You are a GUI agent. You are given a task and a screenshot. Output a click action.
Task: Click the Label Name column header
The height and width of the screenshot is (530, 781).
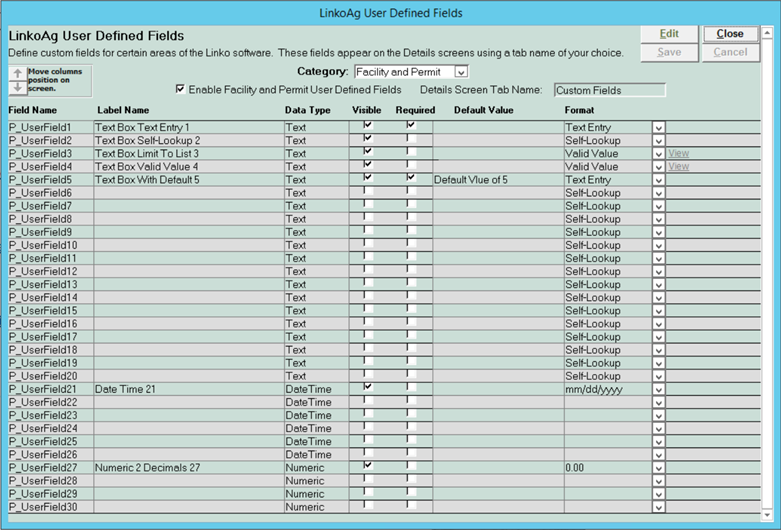tap(123, 110)
